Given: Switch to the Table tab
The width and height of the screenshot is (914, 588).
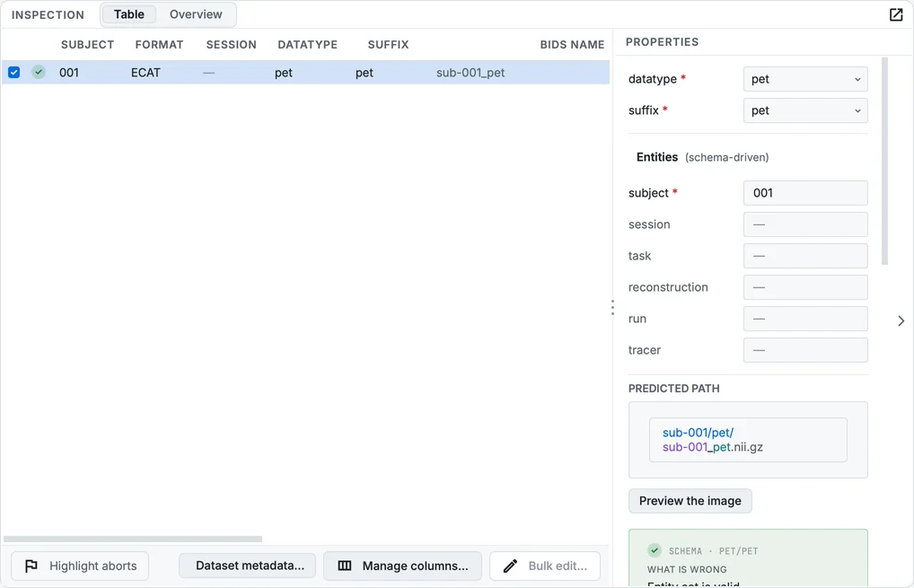Looking at the screenshot, I should [128, 14].
